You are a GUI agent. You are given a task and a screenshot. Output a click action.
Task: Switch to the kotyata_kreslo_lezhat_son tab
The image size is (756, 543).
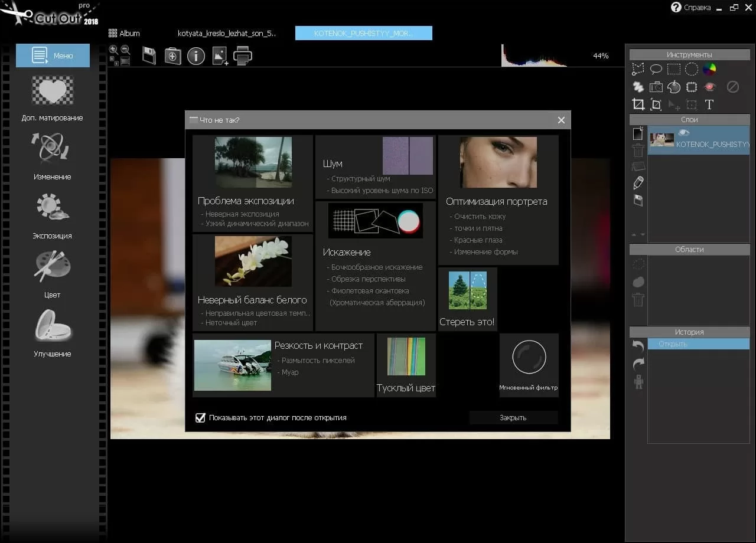227,33
